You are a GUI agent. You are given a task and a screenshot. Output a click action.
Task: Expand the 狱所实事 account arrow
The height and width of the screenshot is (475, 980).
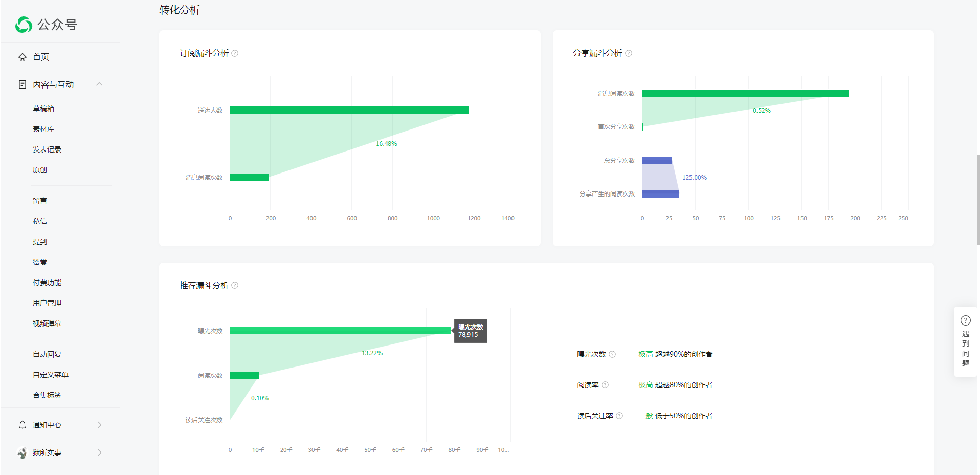point(100,452)
